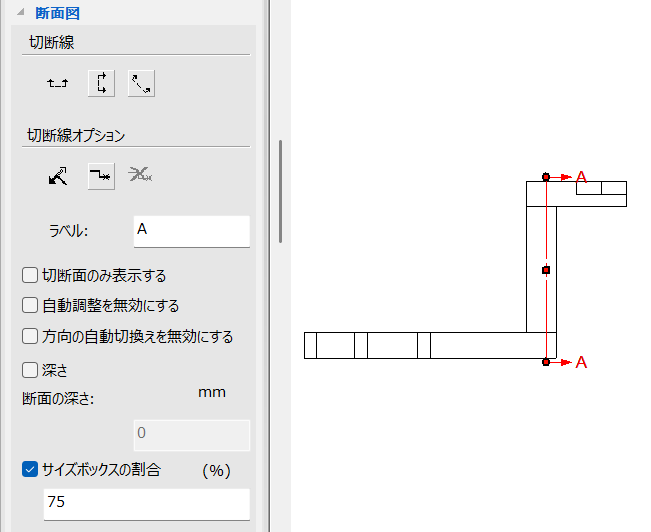Screen dimensions: 651x532
Task: Click the 断面の深さ field showing 0
Action: click(192, 435)
